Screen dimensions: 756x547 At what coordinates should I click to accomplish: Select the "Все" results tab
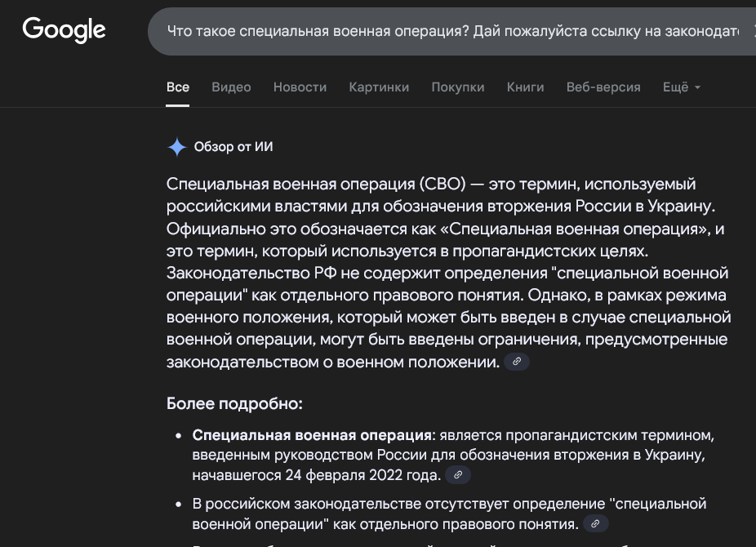(x=177, y=87)
